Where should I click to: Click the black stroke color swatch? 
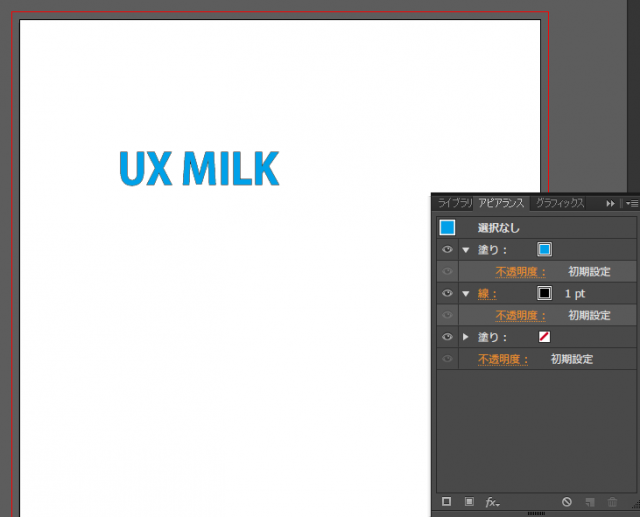[x=545, y=294]
